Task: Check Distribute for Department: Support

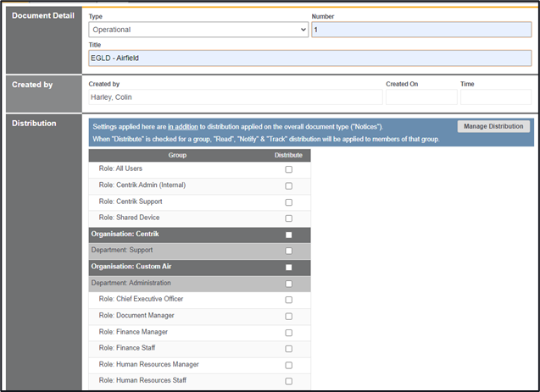Action: pos(288,251)
